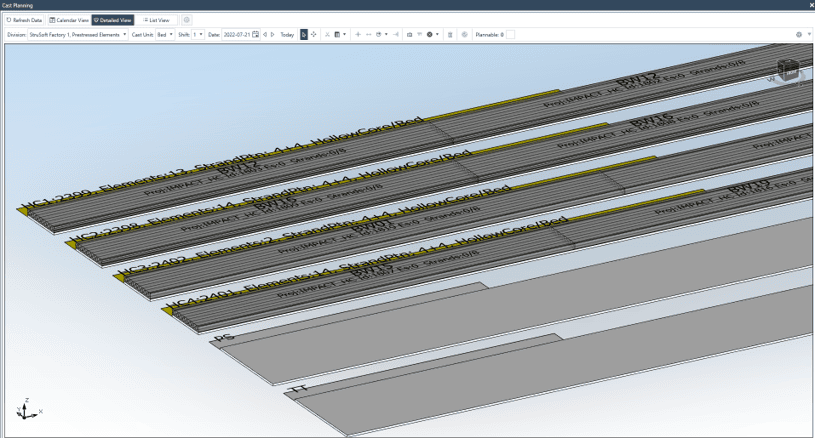Click the camera snapshot icon

coord(410,35)
